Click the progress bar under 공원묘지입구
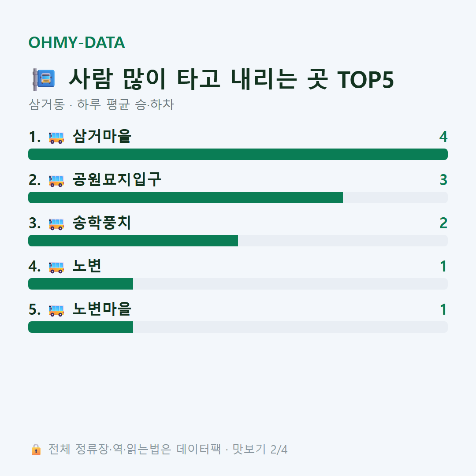 point(238,197)
